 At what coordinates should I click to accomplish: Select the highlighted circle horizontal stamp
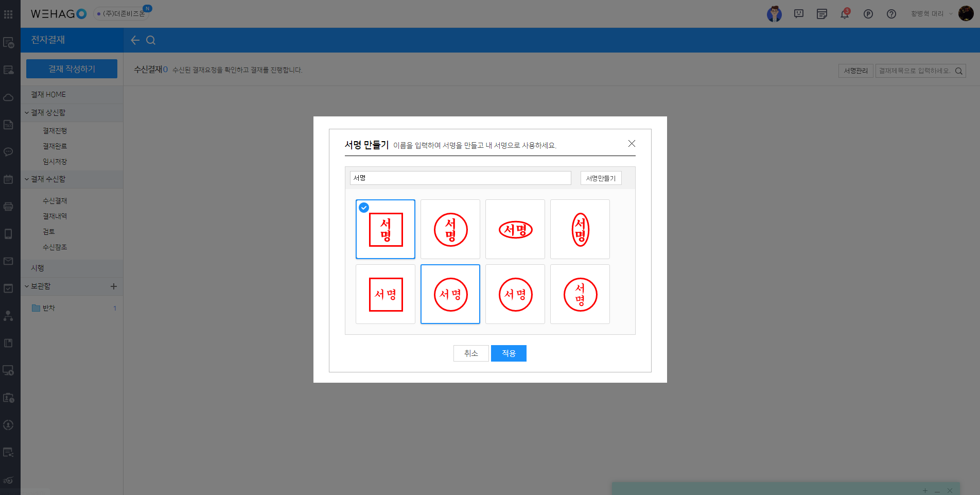[450, 294]
